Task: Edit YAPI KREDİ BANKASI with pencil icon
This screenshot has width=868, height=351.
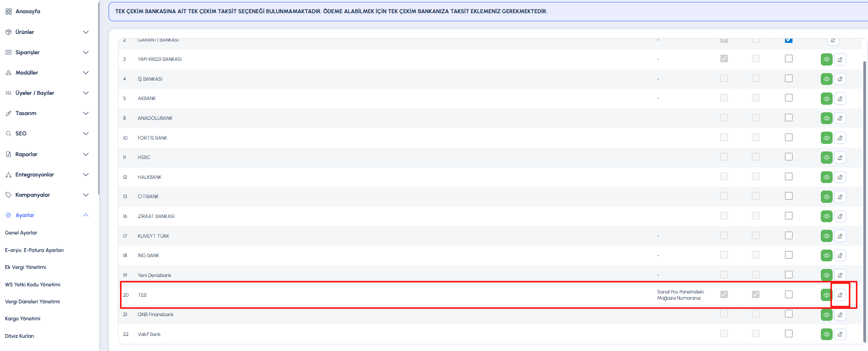Action: point(840,59)
